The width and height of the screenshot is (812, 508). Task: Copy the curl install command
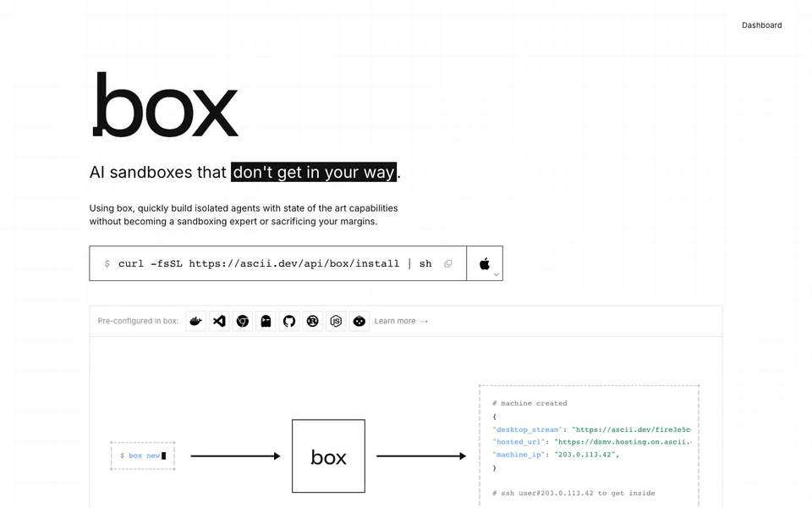click(x=448, y=263)
